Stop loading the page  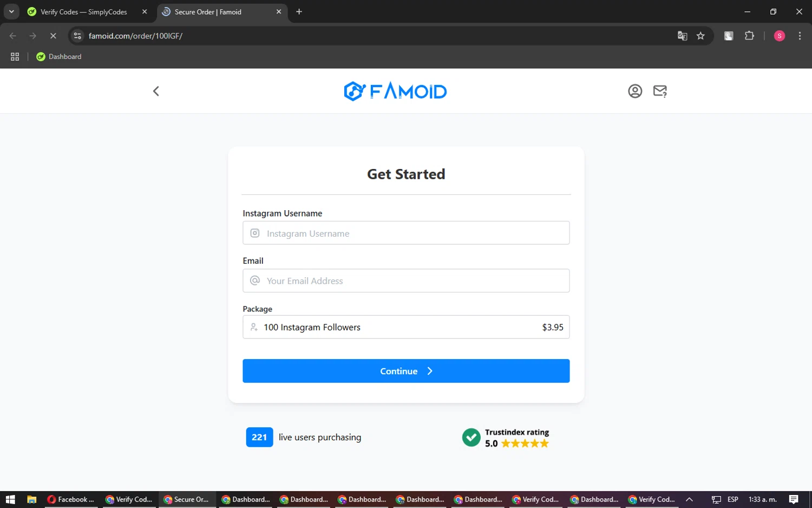coord(53,36)
